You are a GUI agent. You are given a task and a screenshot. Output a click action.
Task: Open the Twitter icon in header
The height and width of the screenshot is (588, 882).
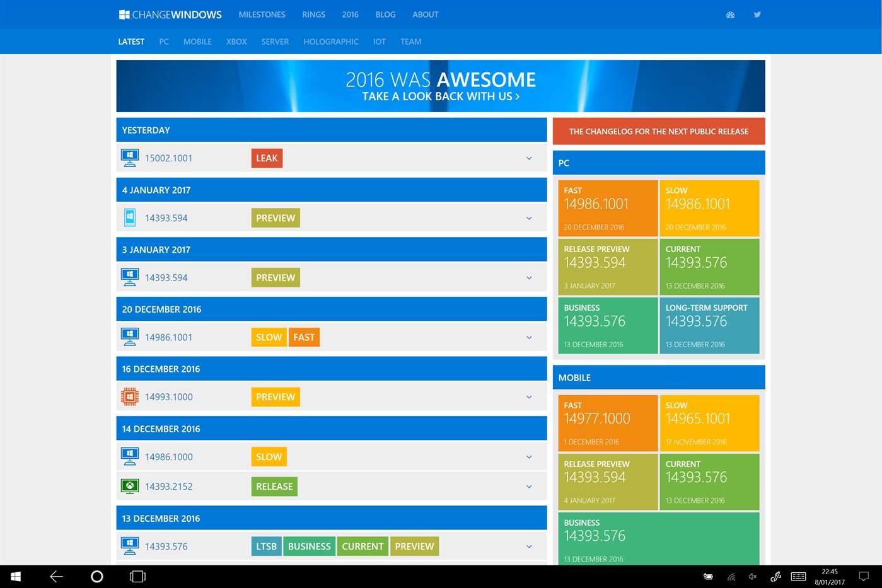(757, 14)
